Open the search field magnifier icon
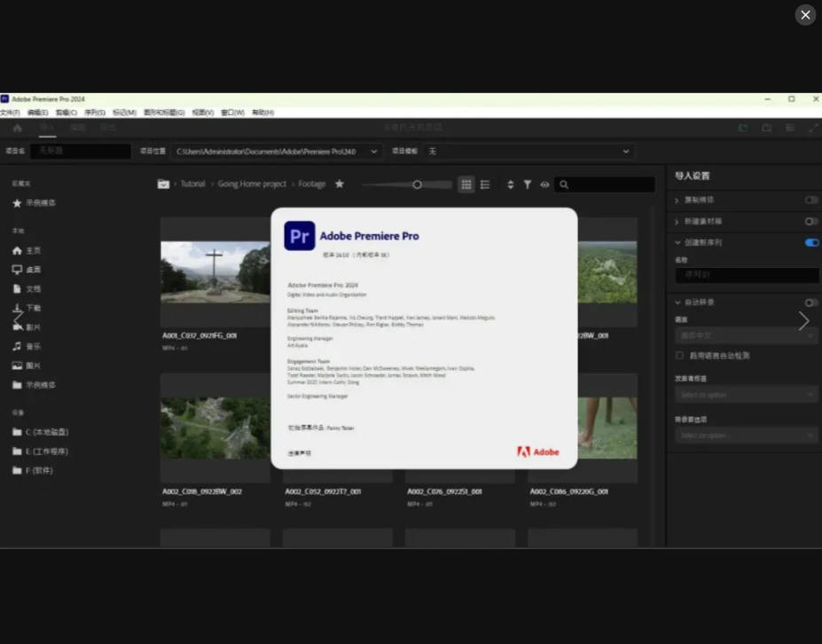The image size is (822, 644). point(564,185)
